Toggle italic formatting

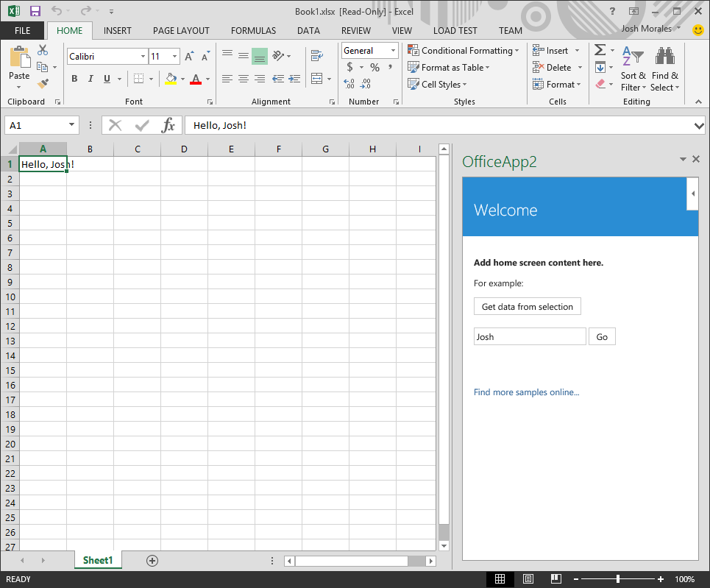click(90, 77)
